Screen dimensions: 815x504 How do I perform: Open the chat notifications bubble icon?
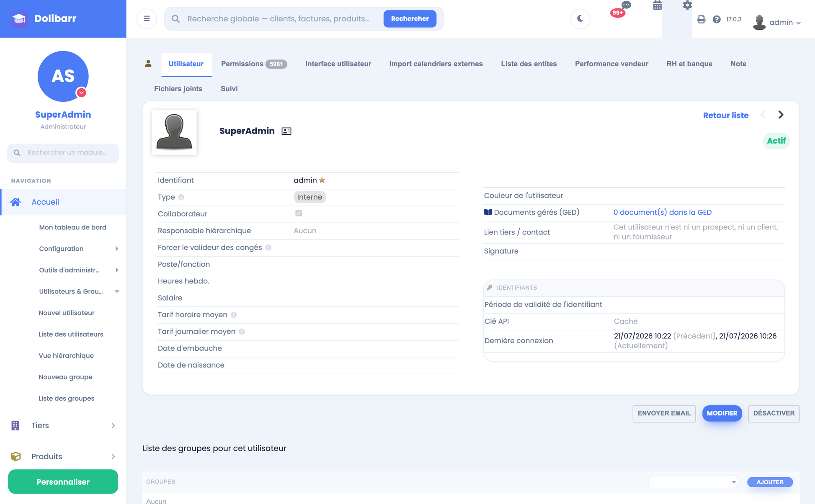[x=626, y=5]
